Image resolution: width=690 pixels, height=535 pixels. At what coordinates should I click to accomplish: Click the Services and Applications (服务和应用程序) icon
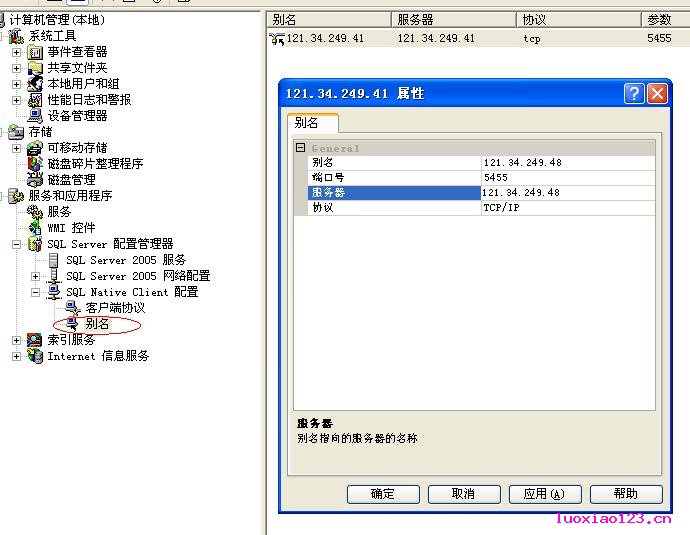click(16, 196)
